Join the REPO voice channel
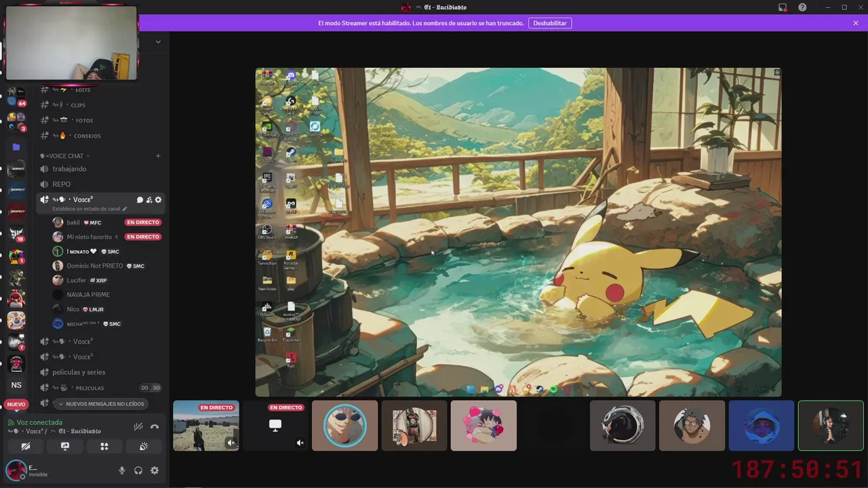The height and width of the screenshot is (488, 868). (102, 184)
